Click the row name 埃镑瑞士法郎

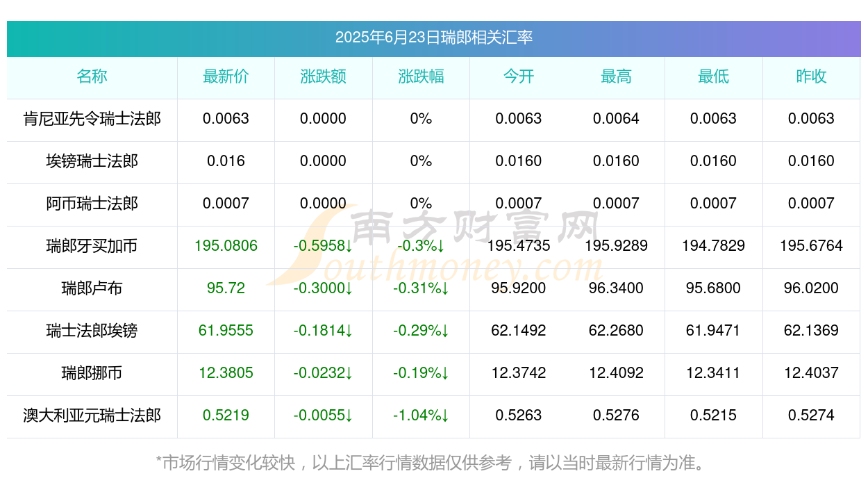(92, 161)
